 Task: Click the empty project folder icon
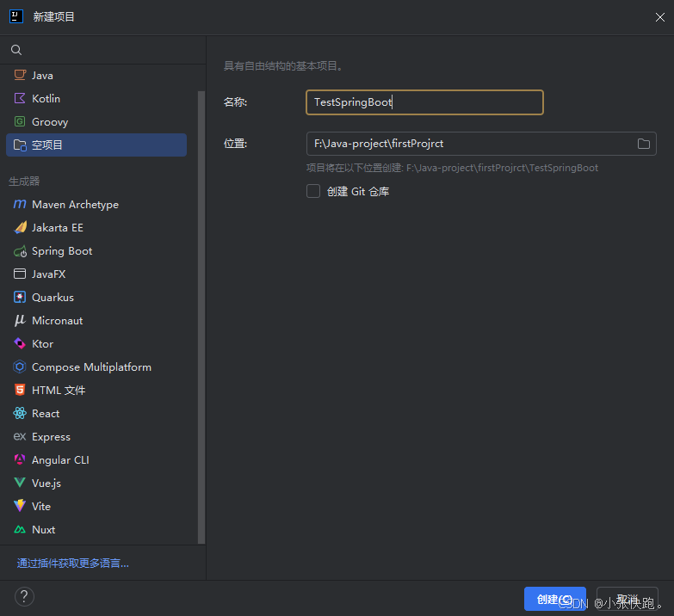coord(20,145)
